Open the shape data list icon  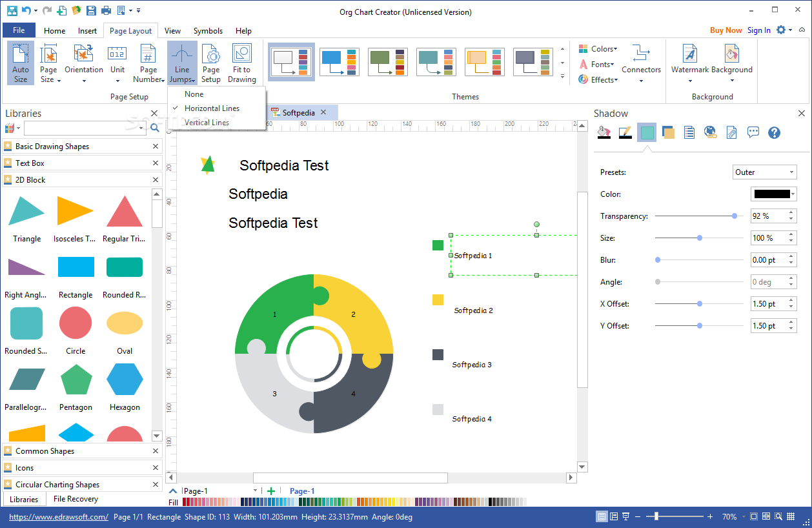(x=689, y=132)
